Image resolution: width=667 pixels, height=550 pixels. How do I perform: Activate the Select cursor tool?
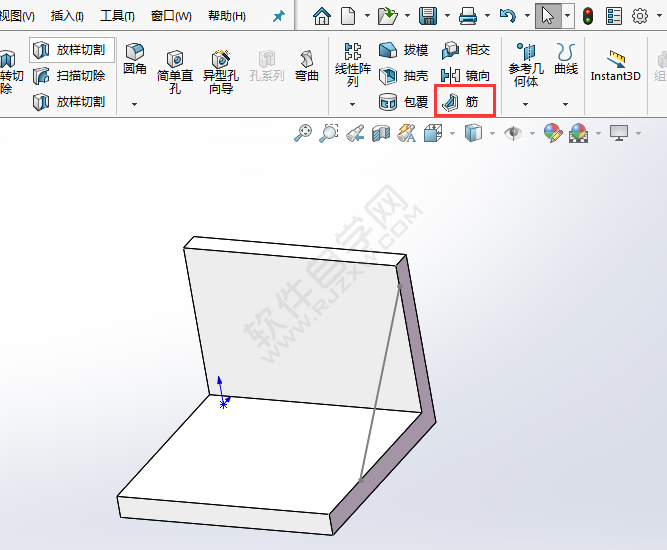point(548,16)
